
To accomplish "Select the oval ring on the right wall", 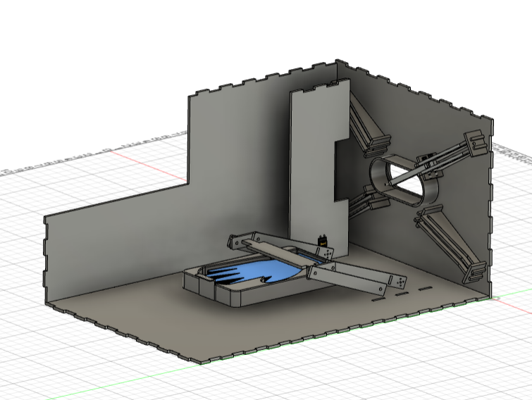I will (x=404, y=180).
